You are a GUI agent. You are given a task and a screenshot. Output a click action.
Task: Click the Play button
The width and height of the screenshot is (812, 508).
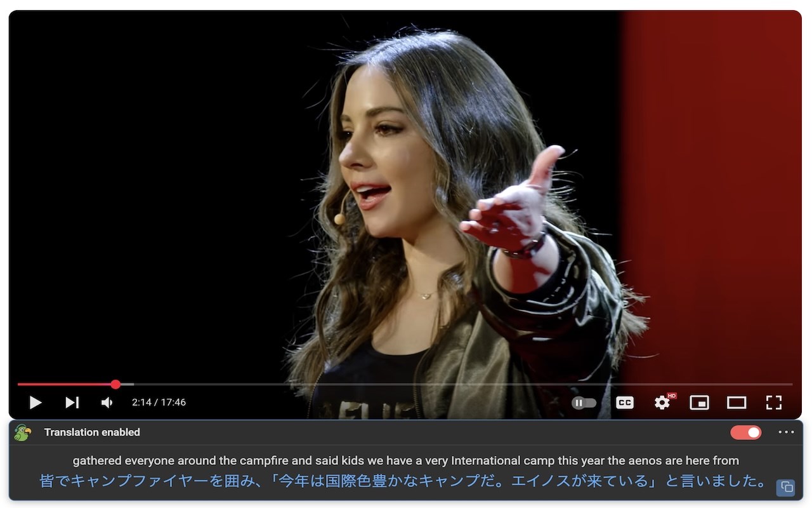coord(36,403)
